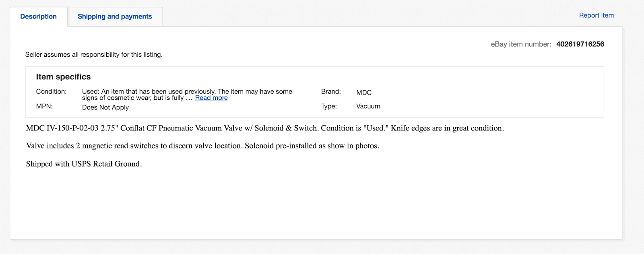
Task: Click the magnetic read switches sentence
Action: [202, 146]
